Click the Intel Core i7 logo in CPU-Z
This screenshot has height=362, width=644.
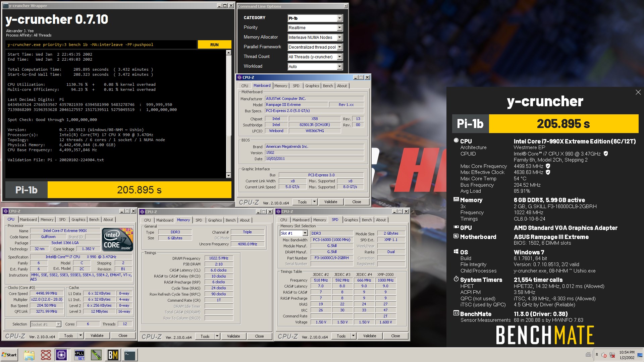[x=117, y=240]
